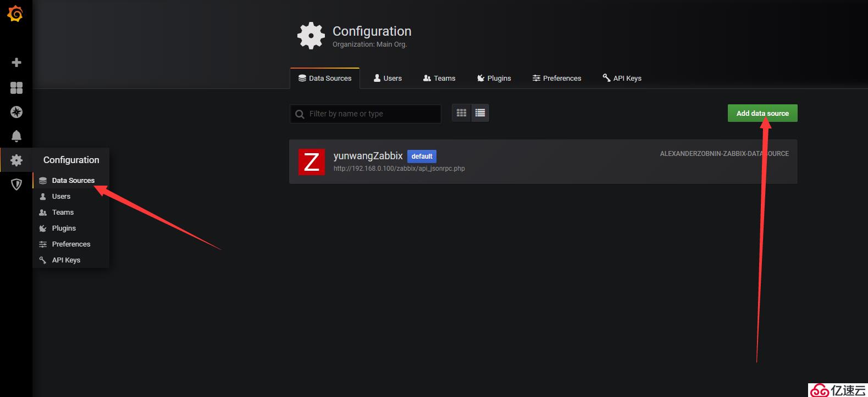Focus the Filter by name or type field

366,114
